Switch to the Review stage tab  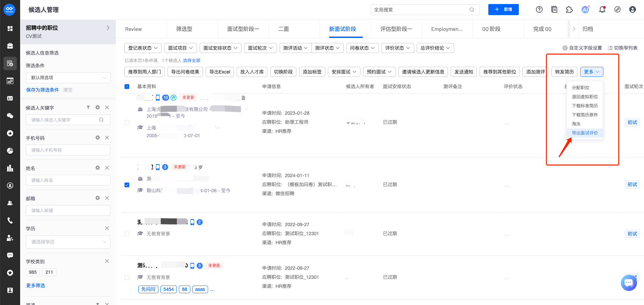pyautogui.click(x=134, y=29)
